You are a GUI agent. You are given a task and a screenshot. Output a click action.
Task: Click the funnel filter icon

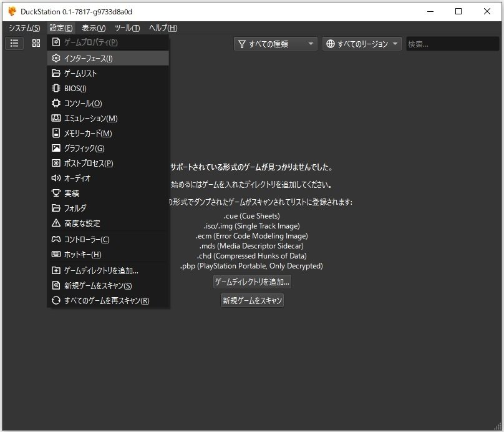(x=242, y=44)
